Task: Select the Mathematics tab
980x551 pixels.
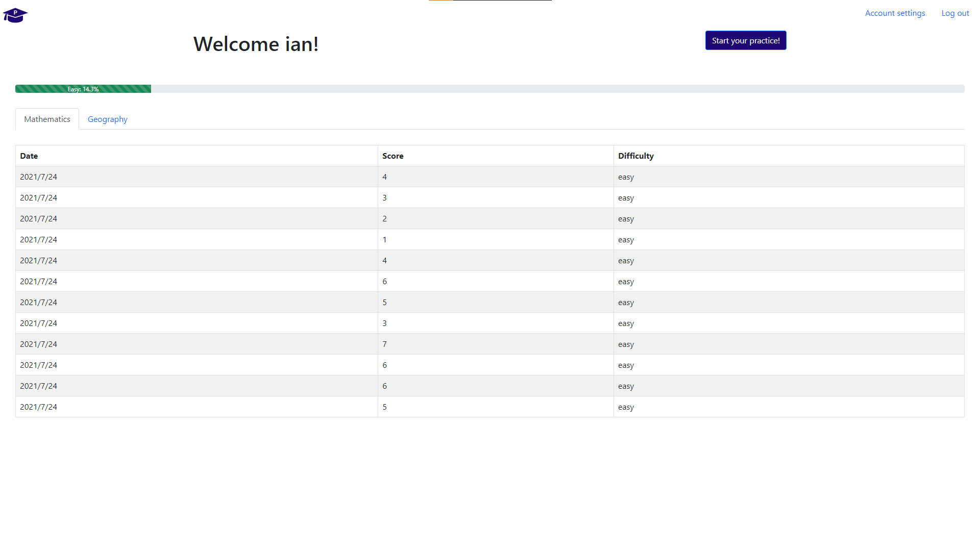Action: (x=47, y=119)
